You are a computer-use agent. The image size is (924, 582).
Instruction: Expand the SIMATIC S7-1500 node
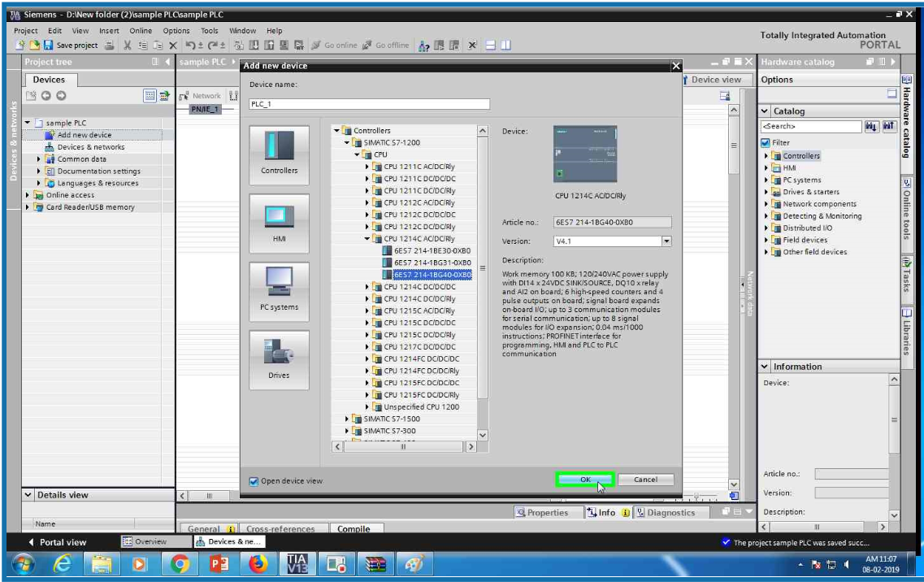coord(346,419)
